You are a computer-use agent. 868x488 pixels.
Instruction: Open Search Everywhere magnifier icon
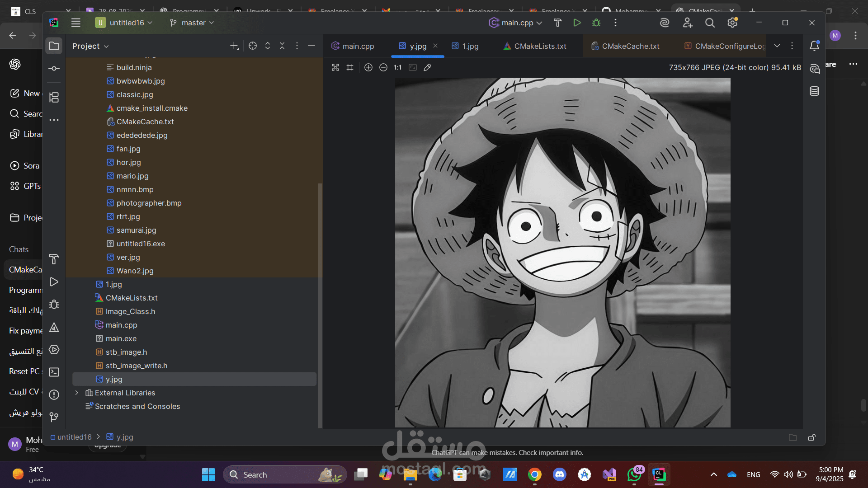(x=710, y=23)
